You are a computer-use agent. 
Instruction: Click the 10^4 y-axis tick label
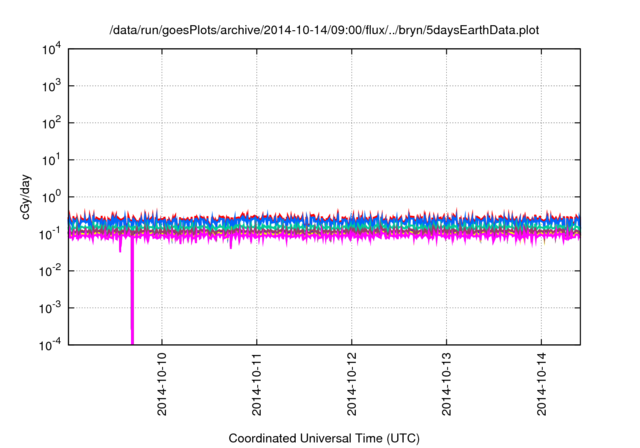50,49
